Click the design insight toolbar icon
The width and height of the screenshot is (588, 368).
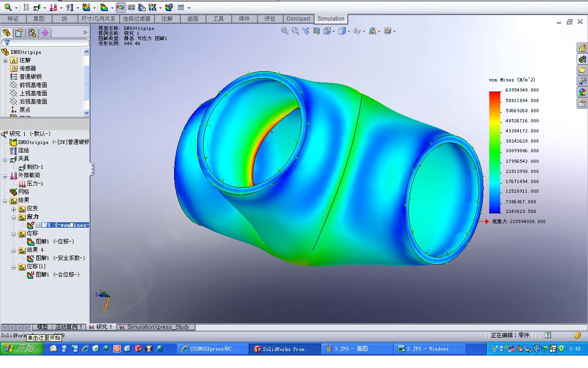click(141, 7)
